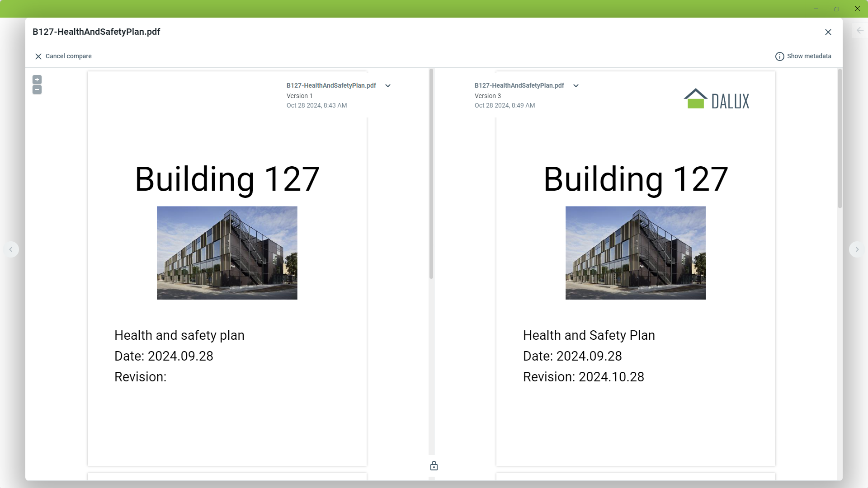Click the Dalux logo on right page
Screen dimensions: 868x488
coord(717,99)
